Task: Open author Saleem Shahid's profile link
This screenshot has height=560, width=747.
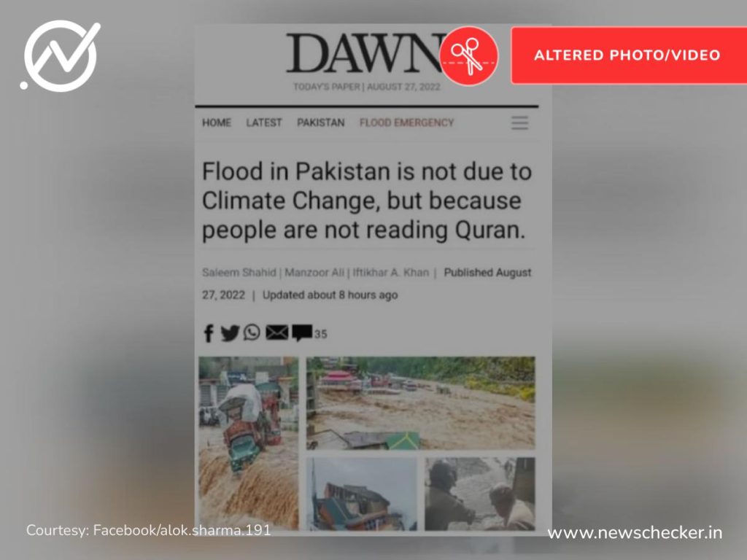Action: pos(239,273)
